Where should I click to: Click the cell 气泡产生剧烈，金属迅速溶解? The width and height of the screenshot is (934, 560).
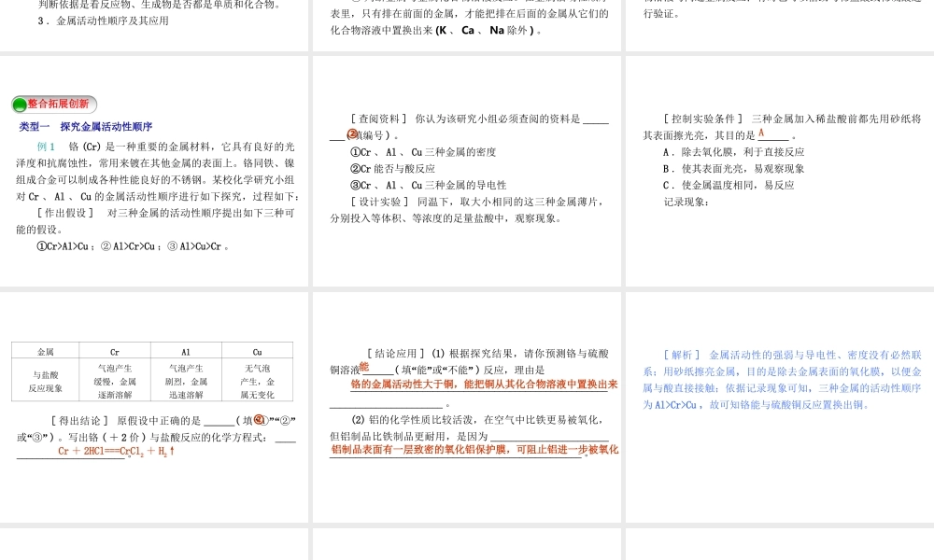(186, 381)
